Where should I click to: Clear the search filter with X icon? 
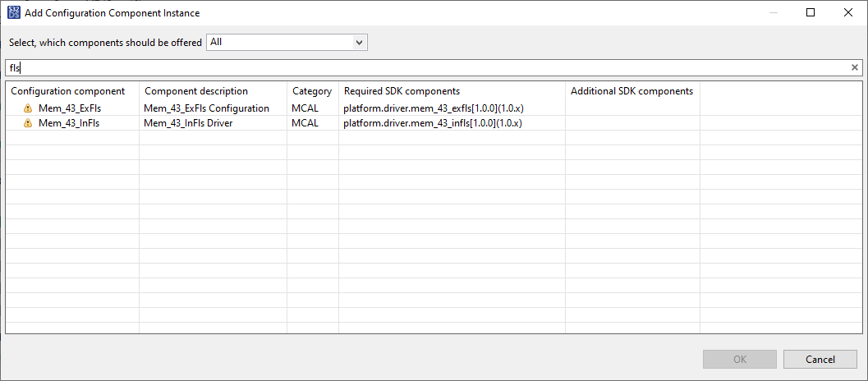(x=854, y=67)
